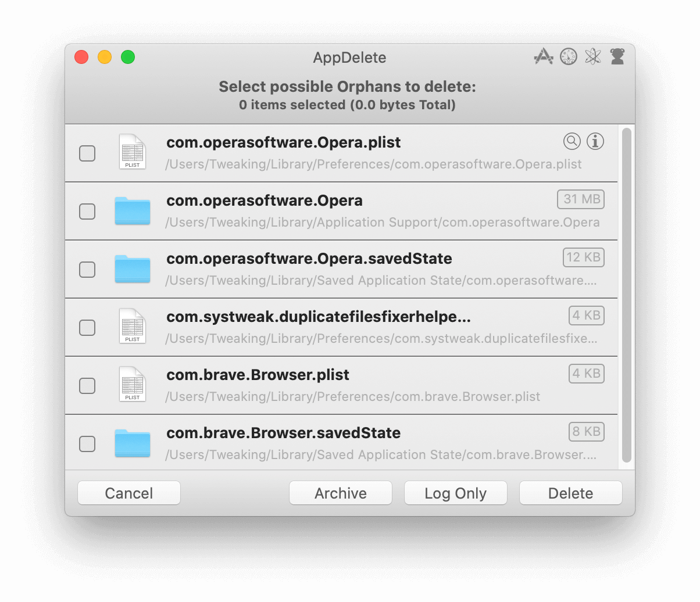The image size is (700, 602).
Task: Show info for com.operasoftware.Opera.plist
Action: [595, 141]
